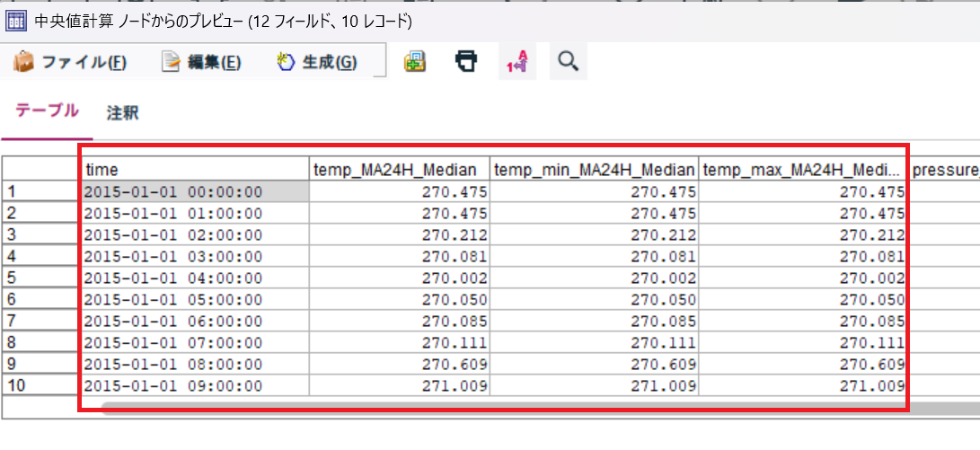The width and height of the screenshot is (980, 450).
Task: Click time cell 2015-01-01 04:00:00
Action: [196, 278]
